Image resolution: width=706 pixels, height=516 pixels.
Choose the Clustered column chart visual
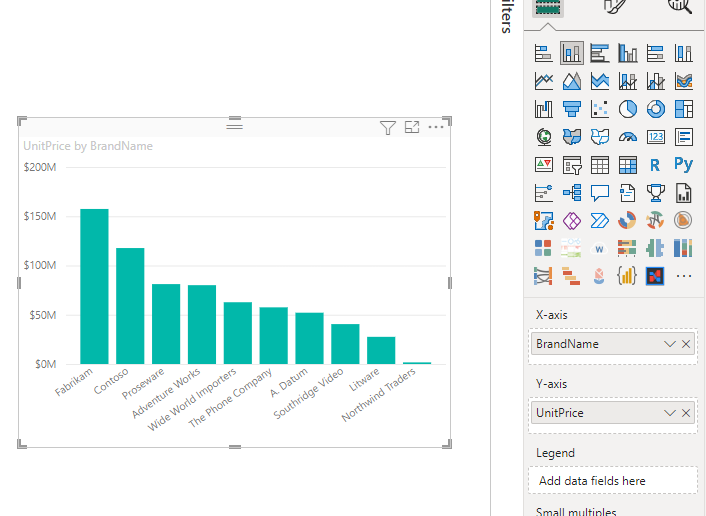click(x=628, y=53)
